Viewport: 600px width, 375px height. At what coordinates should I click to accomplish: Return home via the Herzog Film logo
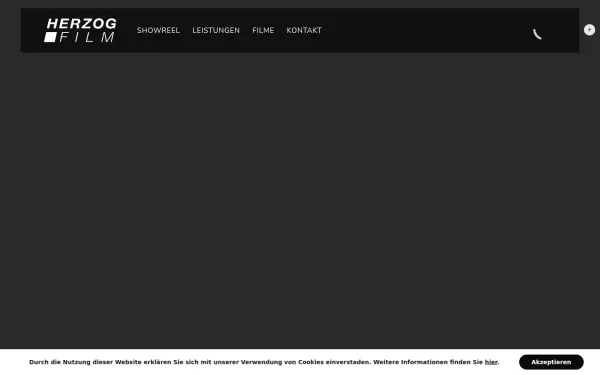coord(80,30)
